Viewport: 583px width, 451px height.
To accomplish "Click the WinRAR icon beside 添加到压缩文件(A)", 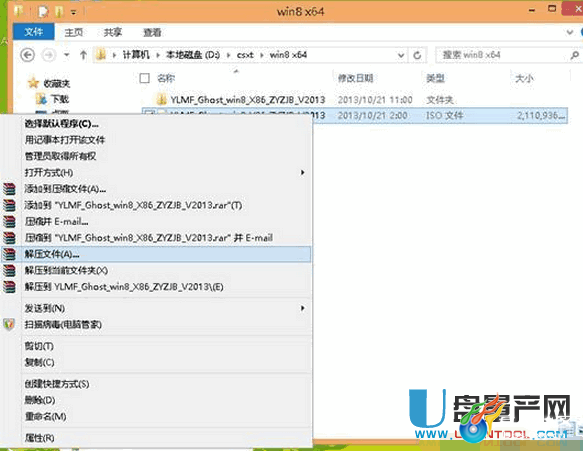I will click(x=9, y=189).
